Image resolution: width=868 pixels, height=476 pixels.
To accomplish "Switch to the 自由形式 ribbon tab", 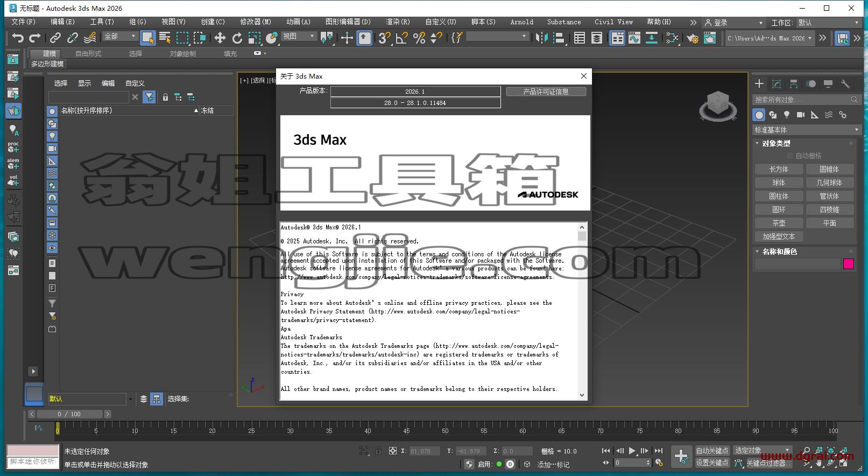I will click(x=88, y=54).
